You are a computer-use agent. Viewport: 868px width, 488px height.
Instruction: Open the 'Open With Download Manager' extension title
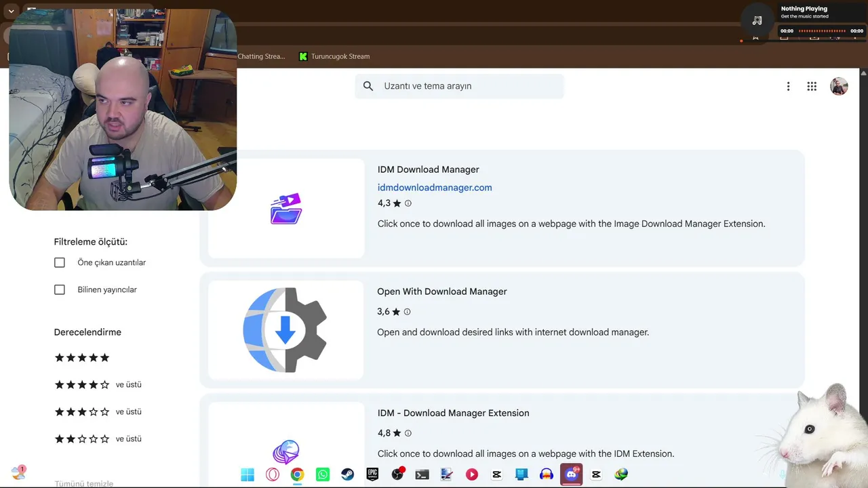coord(442,291)
